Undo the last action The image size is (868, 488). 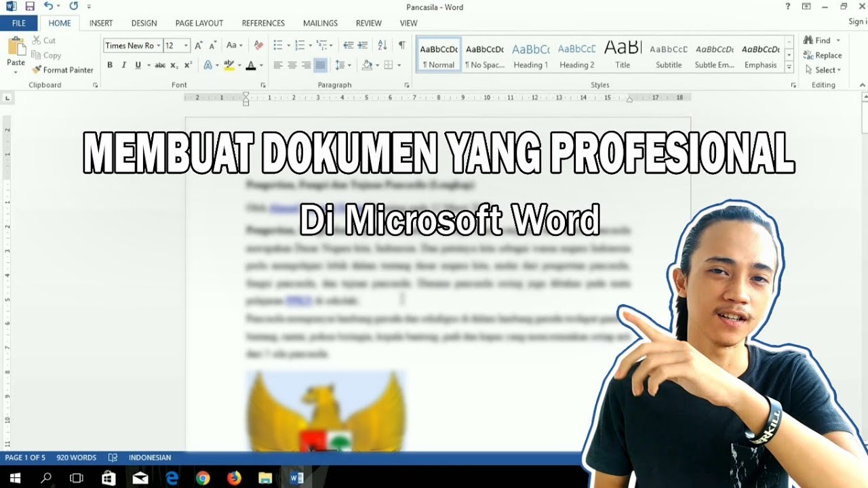click(x=48, y=6)
